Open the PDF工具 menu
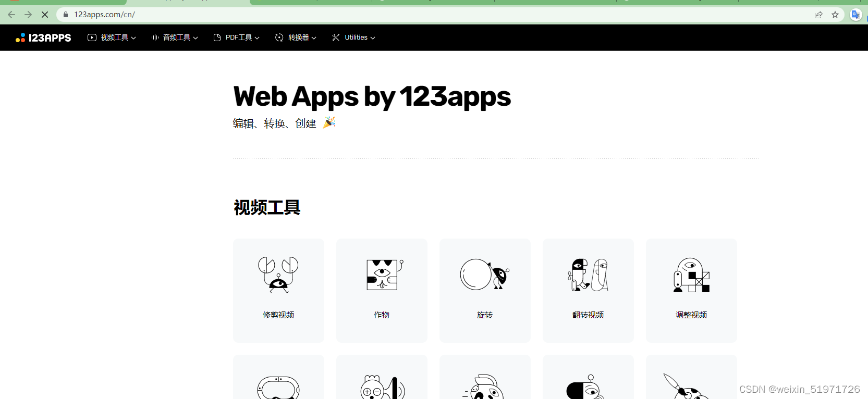Image resolution: width=868 pixels, height=399 pixels. tap(237, 38)
